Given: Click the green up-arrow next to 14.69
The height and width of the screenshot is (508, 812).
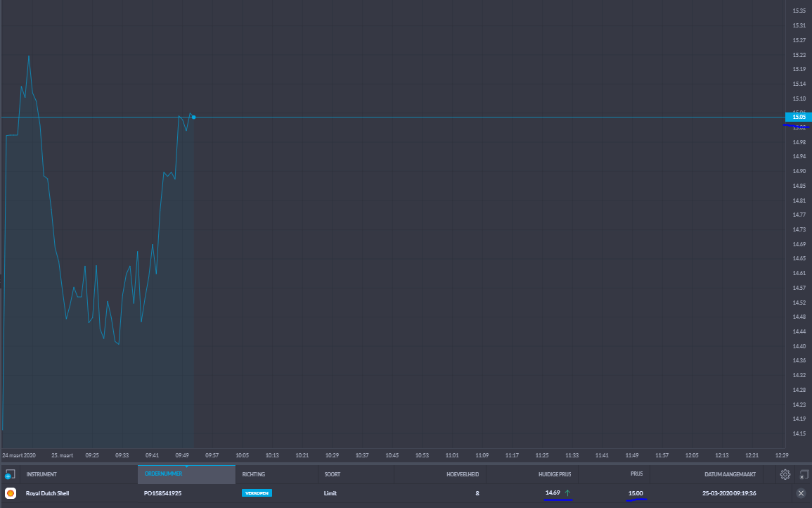Looking at the screenshot, I should click(567, 493).
